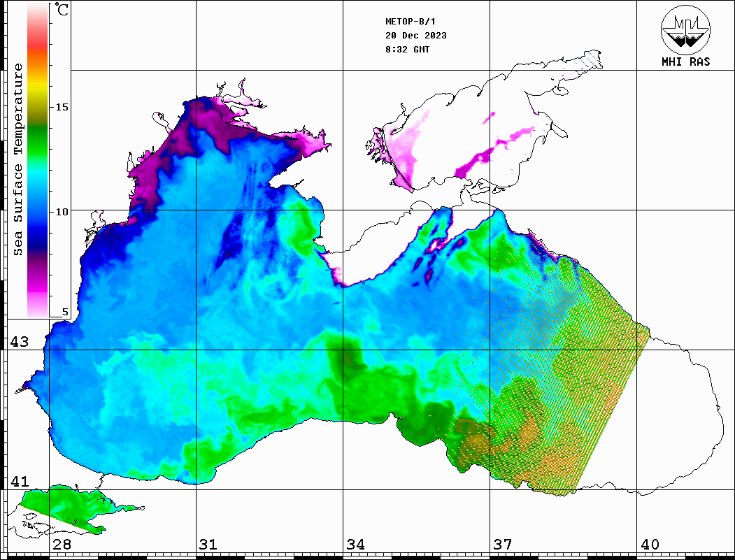Click the legend value '15'

coord(62,107)
